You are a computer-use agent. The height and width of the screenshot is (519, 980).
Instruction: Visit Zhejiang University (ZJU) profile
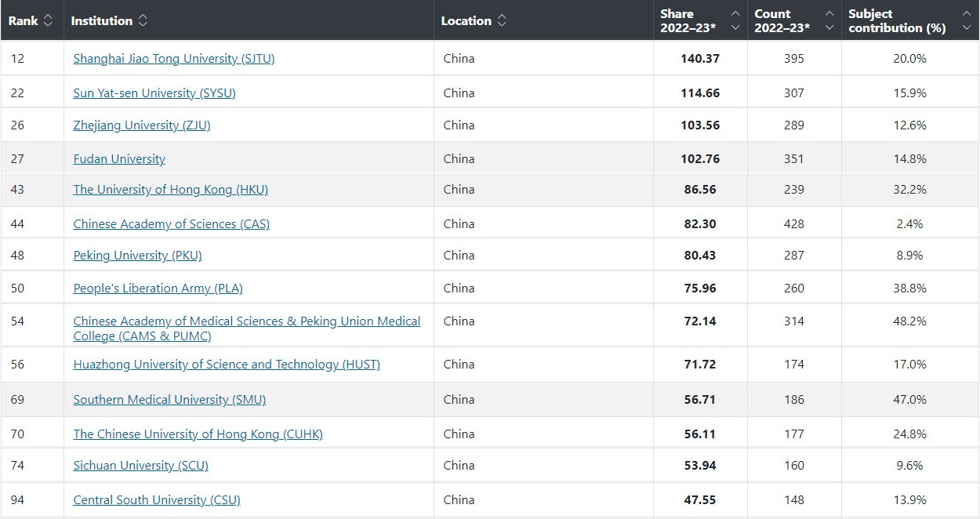(142, 125)
